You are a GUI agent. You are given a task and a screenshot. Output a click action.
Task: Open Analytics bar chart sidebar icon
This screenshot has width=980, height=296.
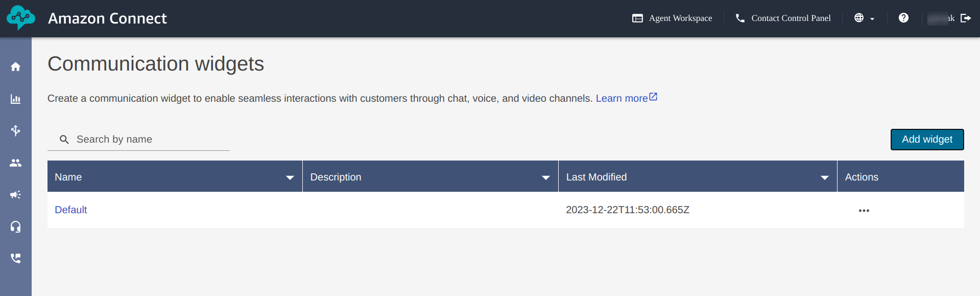pos(16,99)
